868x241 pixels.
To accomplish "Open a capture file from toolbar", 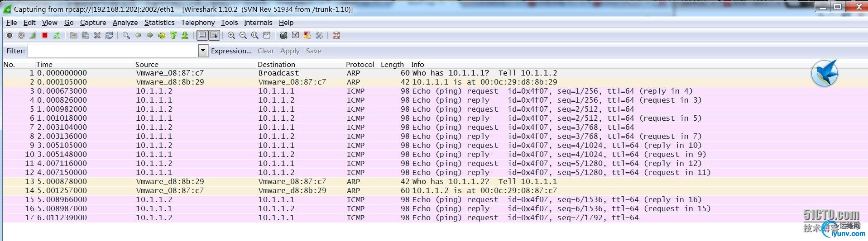I will 73,35.
